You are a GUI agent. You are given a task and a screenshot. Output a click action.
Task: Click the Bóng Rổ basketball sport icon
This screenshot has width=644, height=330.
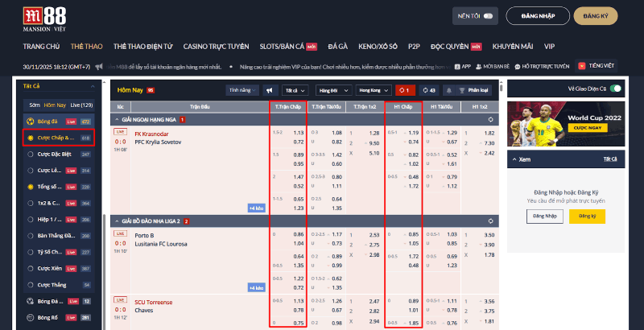31,318
